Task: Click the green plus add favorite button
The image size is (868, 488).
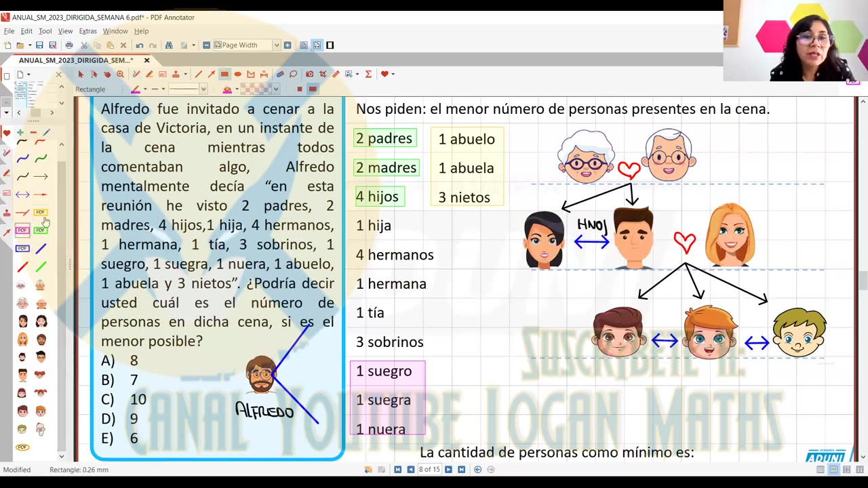Action: pyautogui.click(x=20, y=132)
